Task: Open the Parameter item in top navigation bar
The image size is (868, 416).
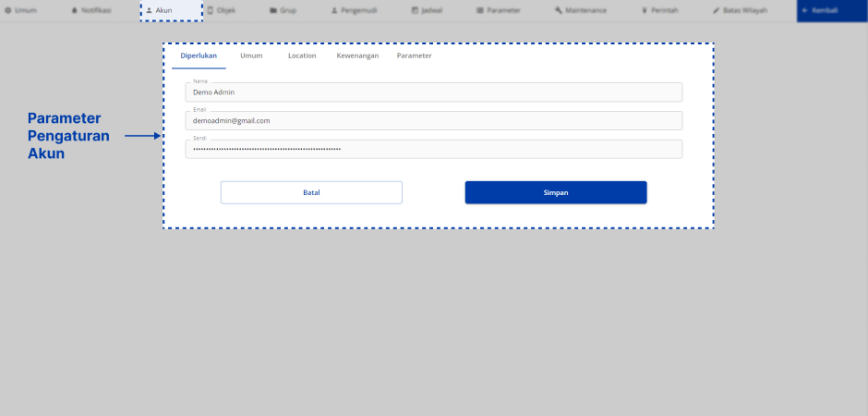Action: coord(499,10)
